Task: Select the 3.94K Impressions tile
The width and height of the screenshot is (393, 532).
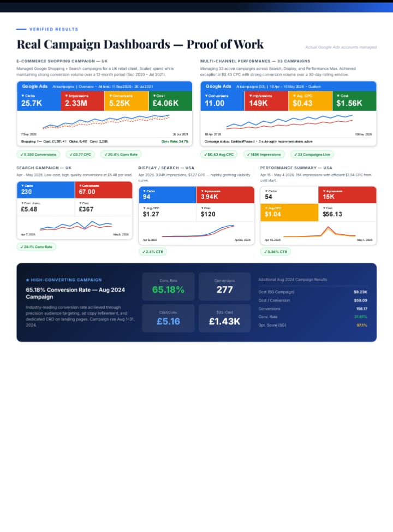Action: pos(225,195)
